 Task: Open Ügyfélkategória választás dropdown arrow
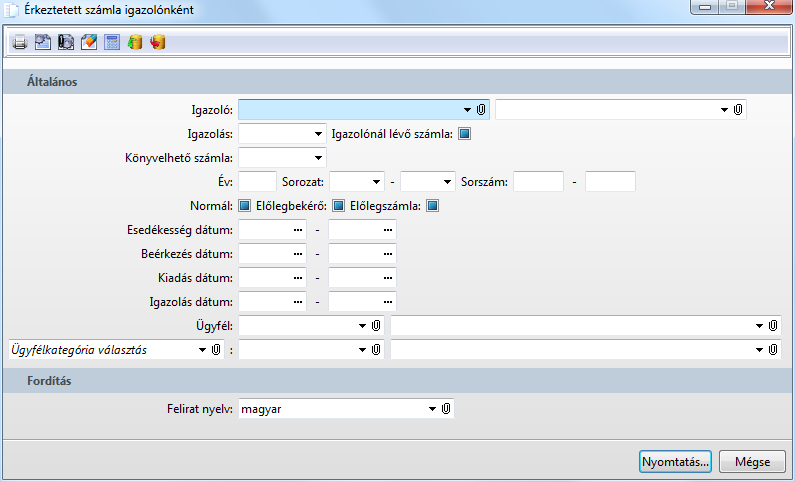coord(202,350)
